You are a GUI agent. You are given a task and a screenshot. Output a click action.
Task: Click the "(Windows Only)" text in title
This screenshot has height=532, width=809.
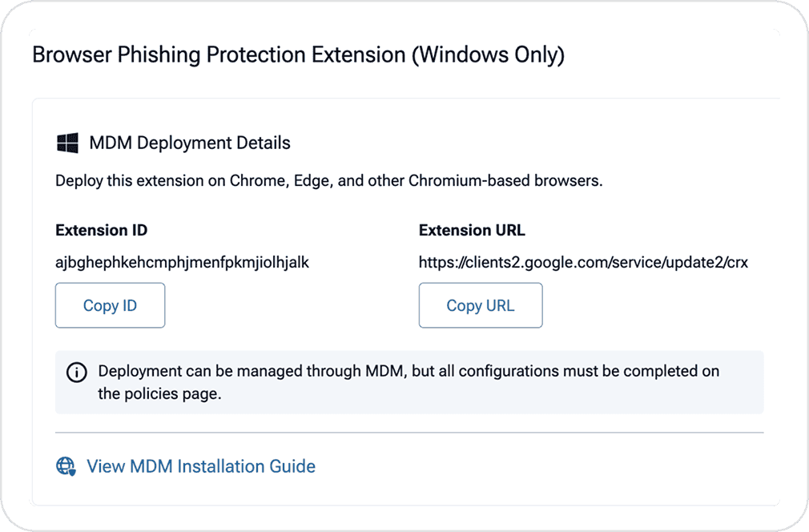point(488,55)
